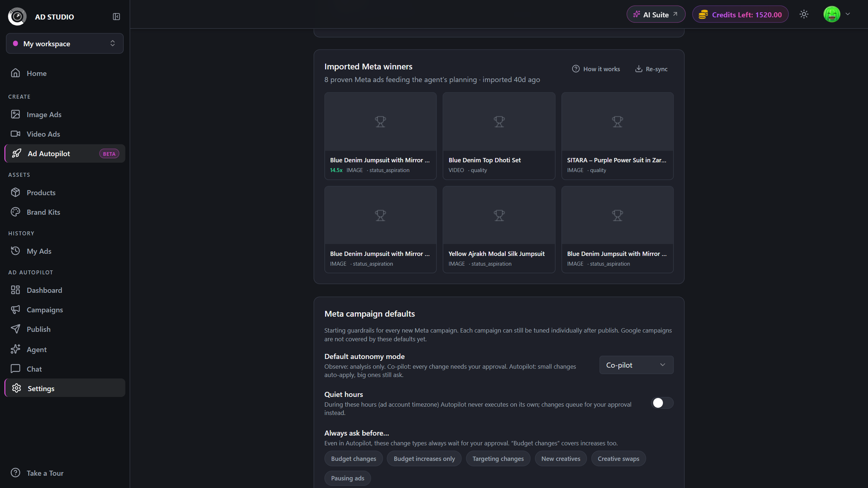Toggle the Pausing ads chip
Screen dimensions: 868x488
(348, 478)
